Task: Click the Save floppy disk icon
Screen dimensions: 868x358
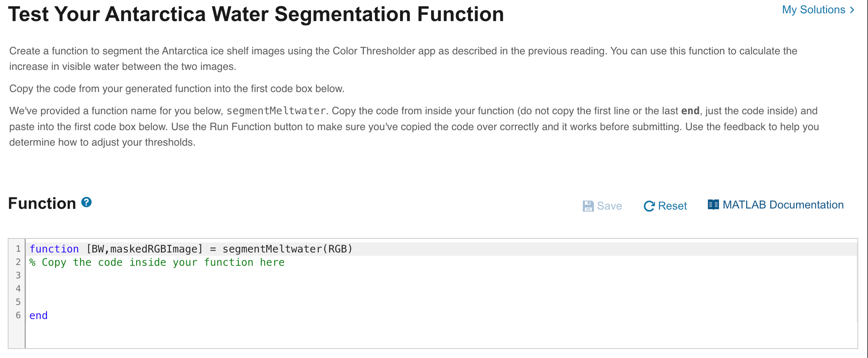Action: (x=588, y=206)
